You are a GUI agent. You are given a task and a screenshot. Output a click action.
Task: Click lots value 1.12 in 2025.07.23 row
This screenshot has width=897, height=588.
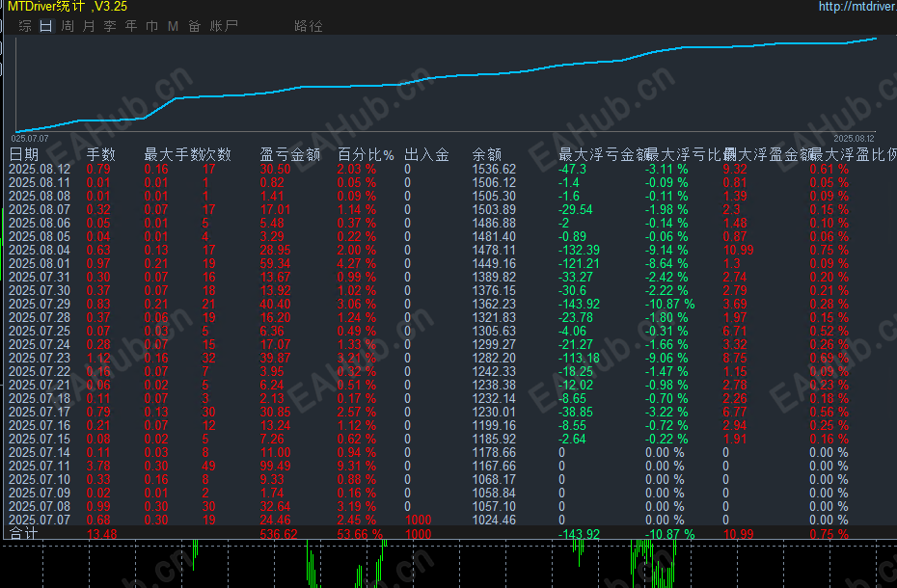tap(98, 358)
